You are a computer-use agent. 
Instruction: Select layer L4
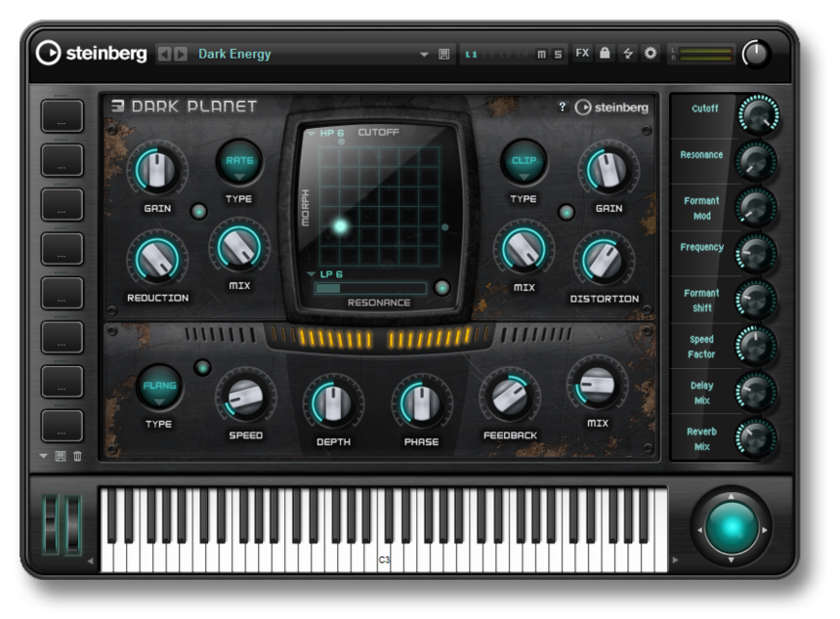[x=523, y=54]
